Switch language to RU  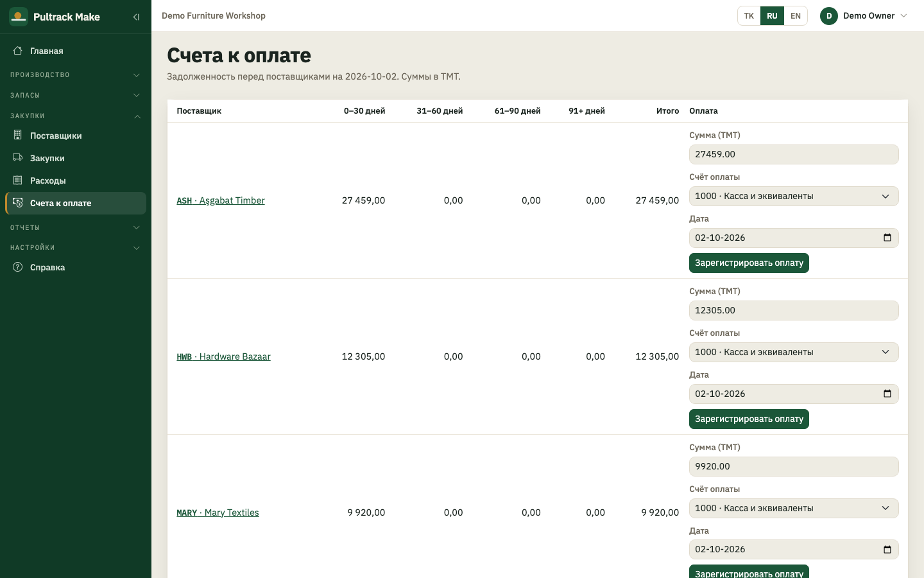coord(772,16)
